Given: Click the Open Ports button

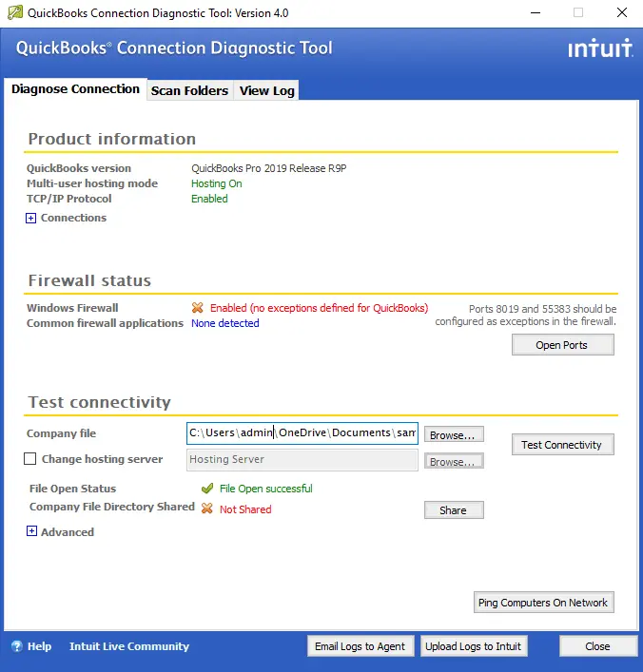Looking at the screenshot, I should 562,345.
